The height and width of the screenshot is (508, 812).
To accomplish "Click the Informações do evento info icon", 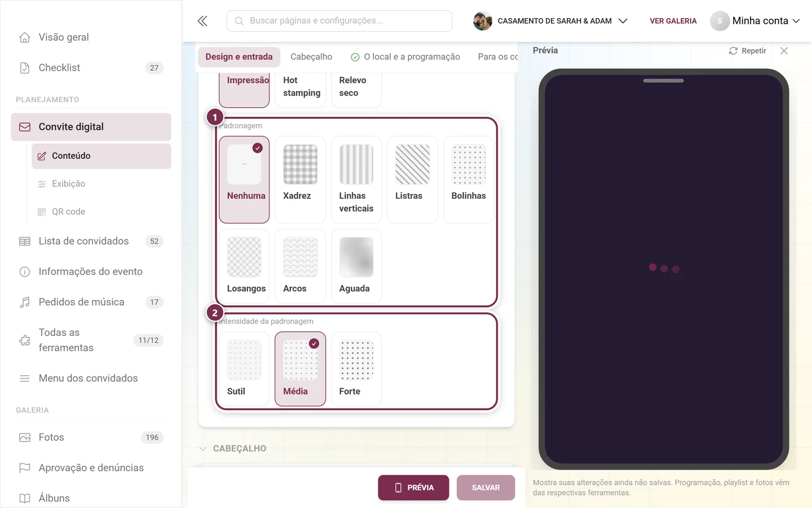I will click(25, 271).
